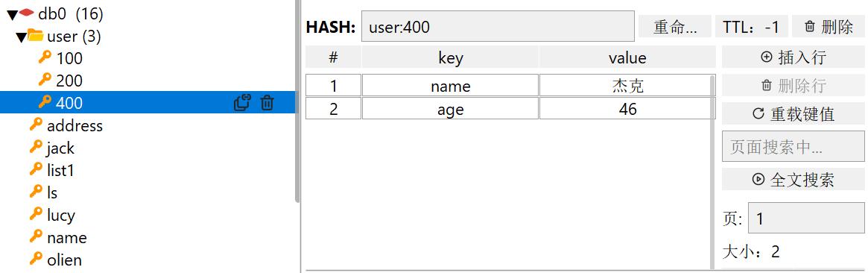Click the key icon next to olien
This screenshot has height=273, width=868.
[36, 259]
